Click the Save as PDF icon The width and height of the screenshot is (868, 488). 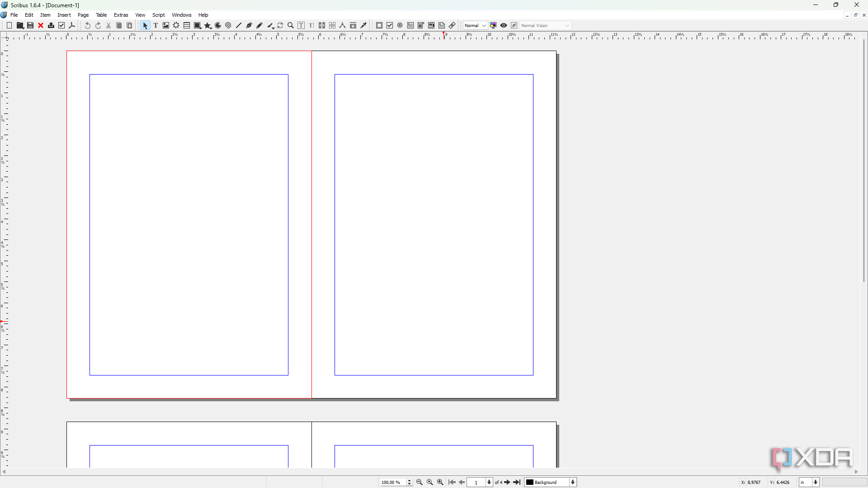pos(72,26)
